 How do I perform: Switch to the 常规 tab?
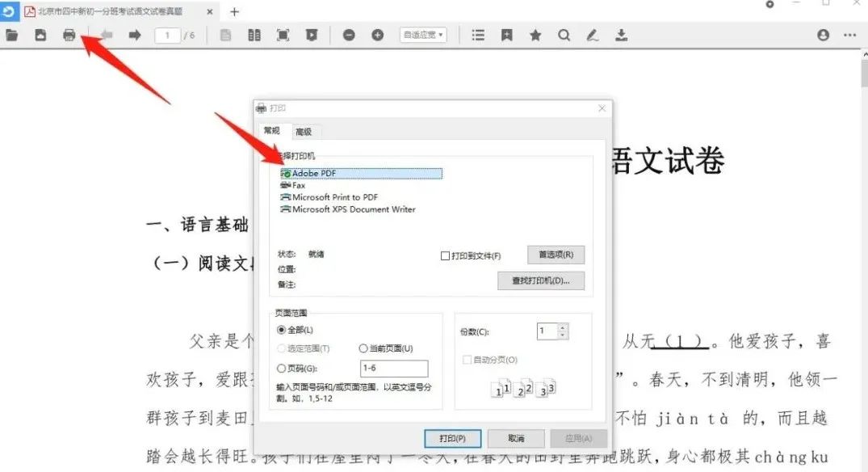(272, 131)
